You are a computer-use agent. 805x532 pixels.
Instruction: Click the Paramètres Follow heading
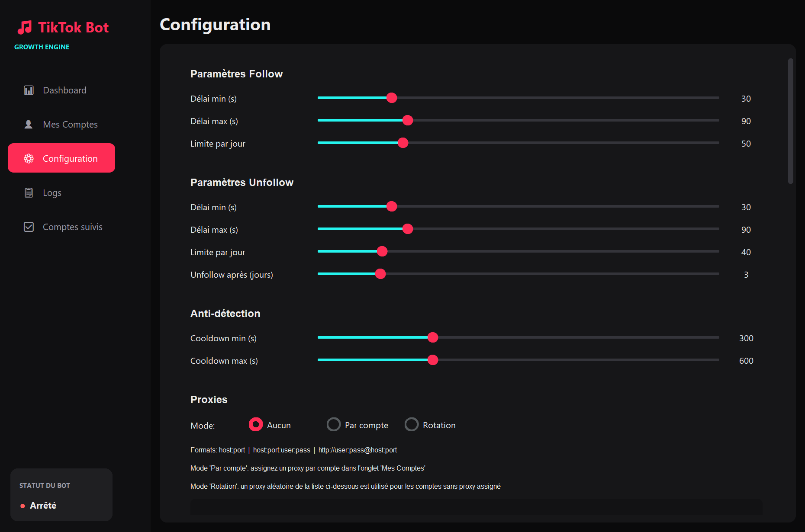tap(236, 74)
